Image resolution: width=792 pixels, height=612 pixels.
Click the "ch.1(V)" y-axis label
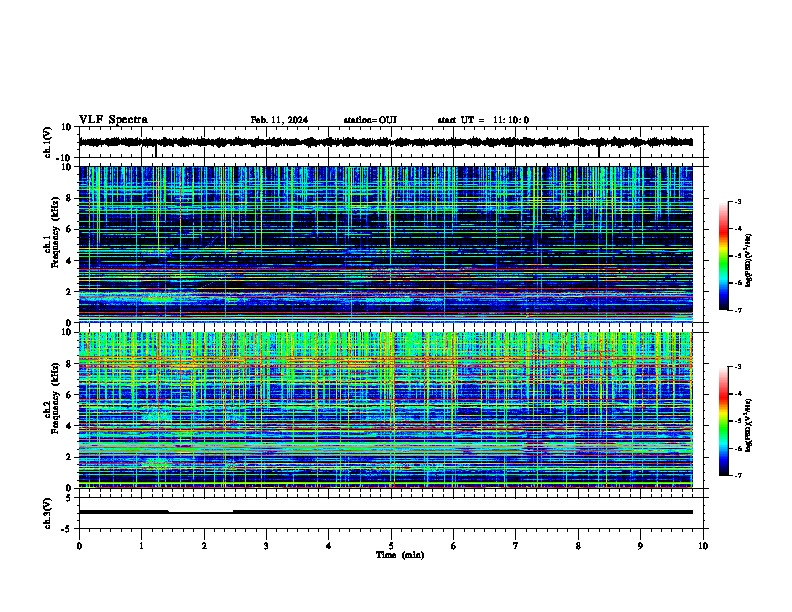[48, 142]
